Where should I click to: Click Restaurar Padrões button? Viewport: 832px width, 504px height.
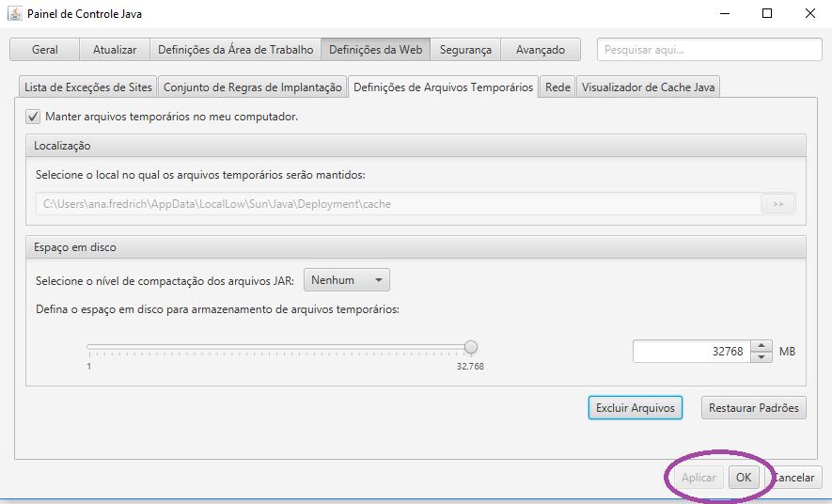tap(753, 408)
